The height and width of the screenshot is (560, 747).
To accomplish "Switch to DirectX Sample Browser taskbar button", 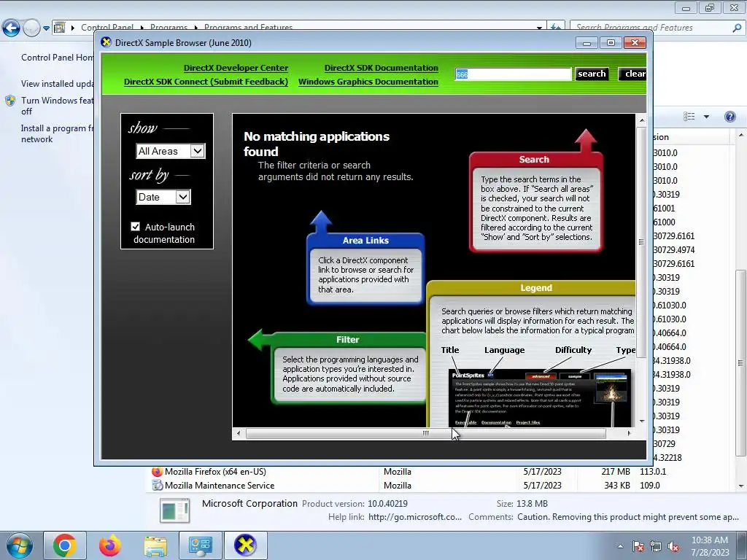I will [245, 545].
